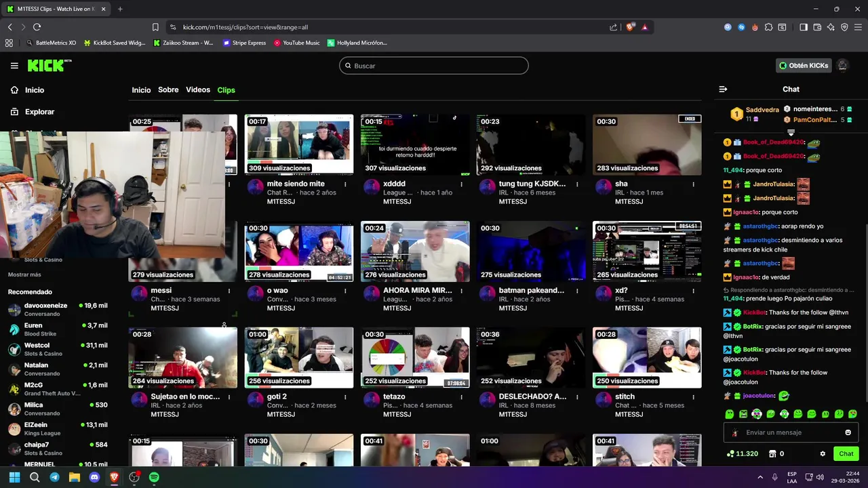Switch to the Videos channel tab
The width and height of the screenshot is (868, 488).
point(198,90)
